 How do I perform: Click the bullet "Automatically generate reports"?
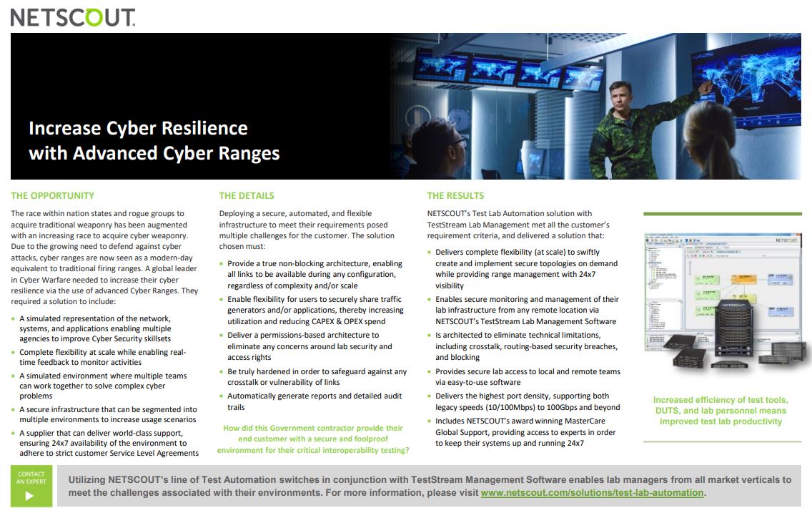pos(315,401)
